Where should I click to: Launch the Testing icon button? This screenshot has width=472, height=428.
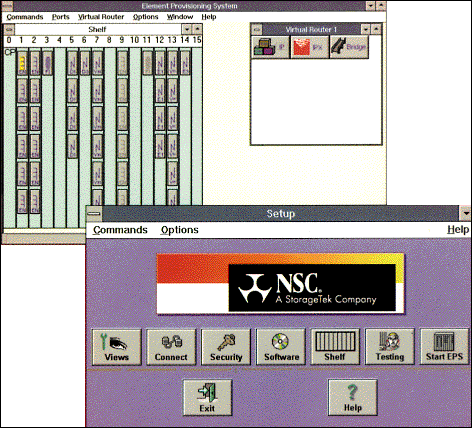pyautogui.click(x=390, y=347)
